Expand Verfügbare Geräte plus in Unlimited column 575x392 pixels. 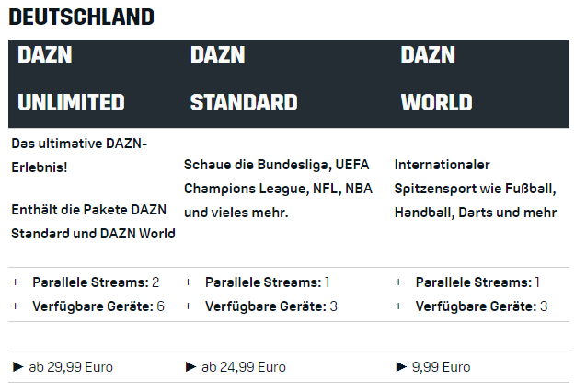15,306
